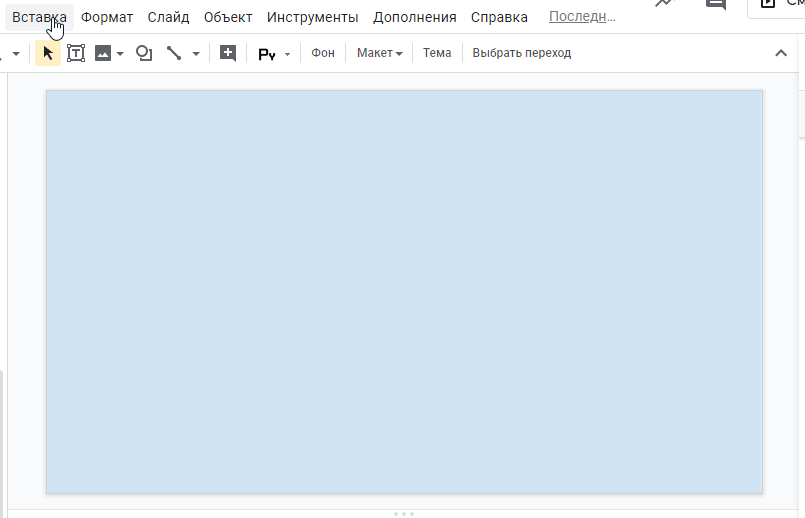Click the add comment icon
This screenshot has height=518, width=805.
coord(228,53)
